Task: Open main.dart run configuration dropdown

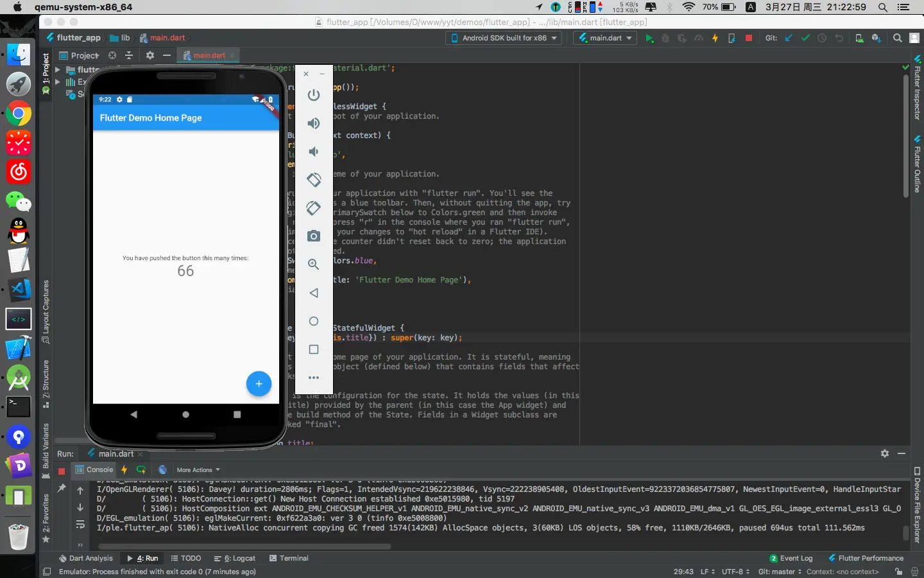Action: (x=605, y=39)
